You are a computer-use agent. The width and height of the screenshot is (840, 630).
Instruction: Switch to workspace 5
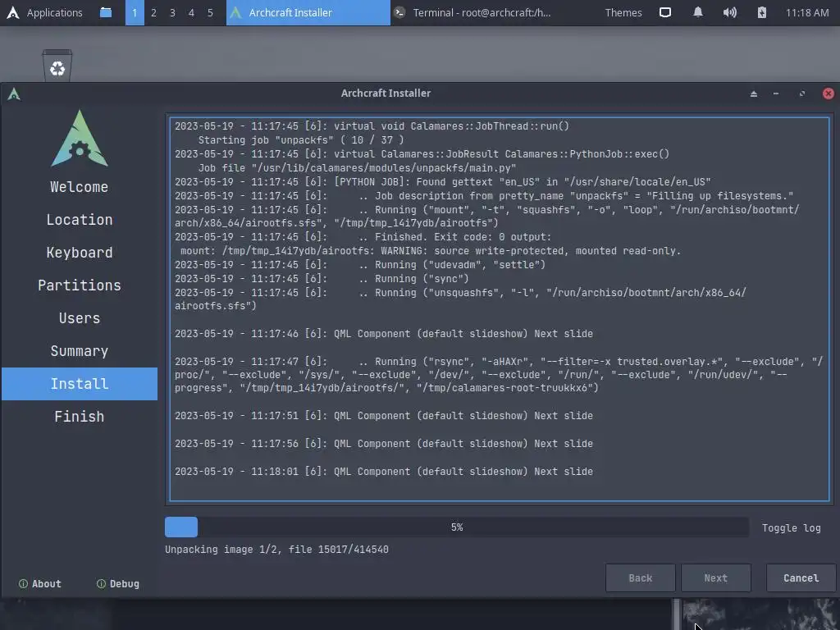click(210, 12)
